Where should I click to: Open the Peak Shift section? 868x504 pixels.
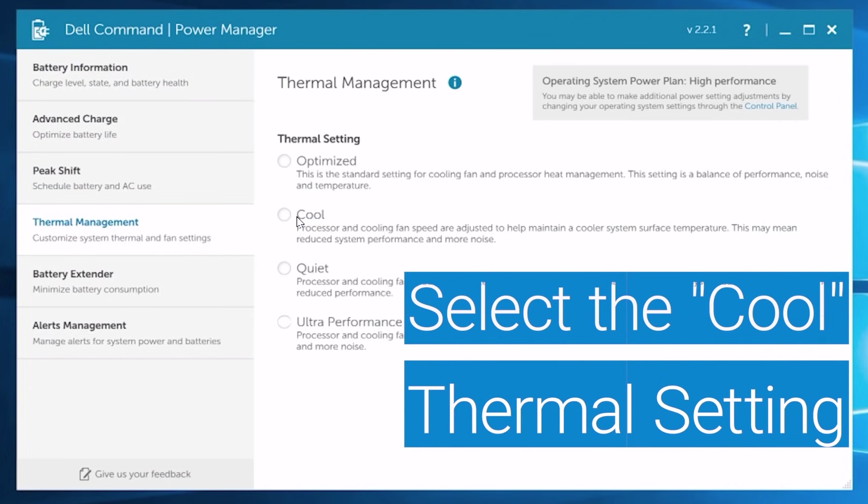pos(135,178)
